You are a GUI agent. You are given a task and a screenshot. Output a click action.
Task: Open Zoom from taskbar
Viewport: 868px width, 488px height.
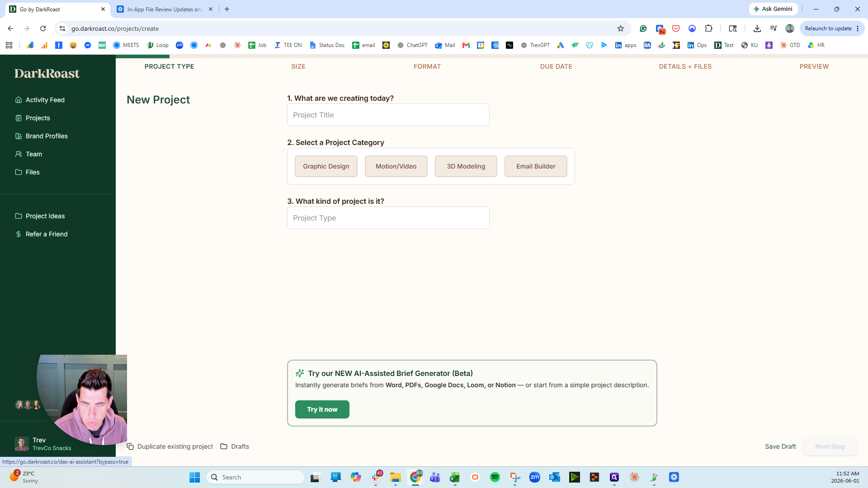(x=534, y=477)
